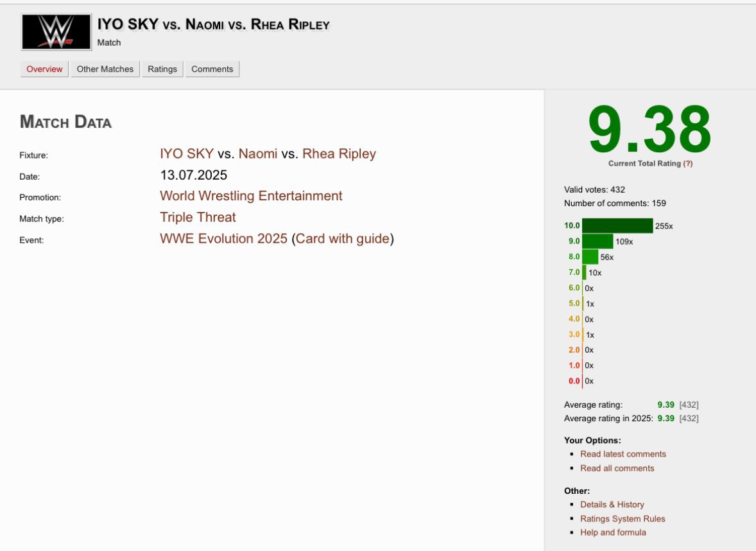The width and height of the screenshot is (756, 551).
Task: Click the 255x vote count
Action: (664, 226)
